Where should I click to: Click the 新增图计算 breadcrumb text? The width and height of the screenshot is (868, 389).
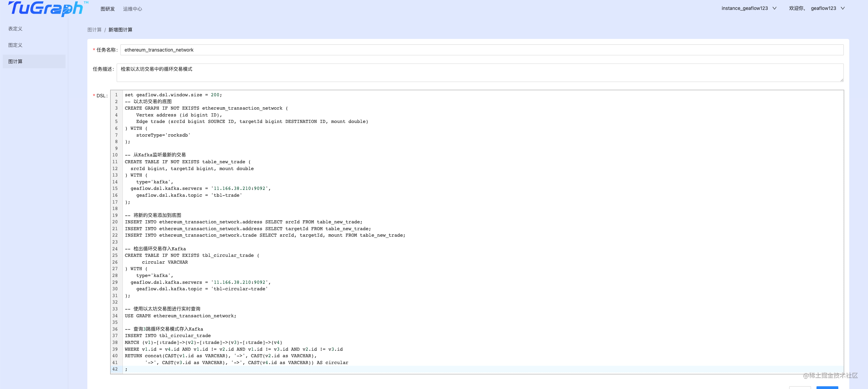click(120, 30)
